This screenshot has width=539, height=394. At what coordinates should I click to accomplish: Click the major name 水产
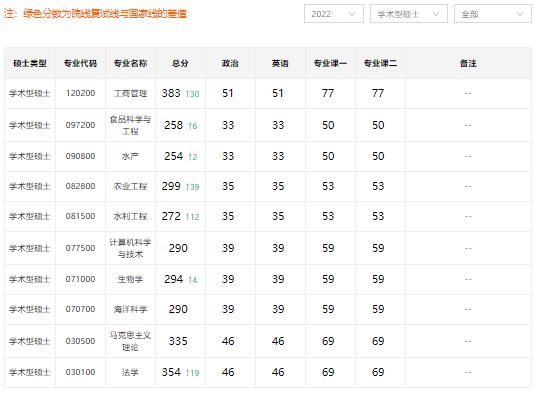pyautogui.click(x=130, y=156)
